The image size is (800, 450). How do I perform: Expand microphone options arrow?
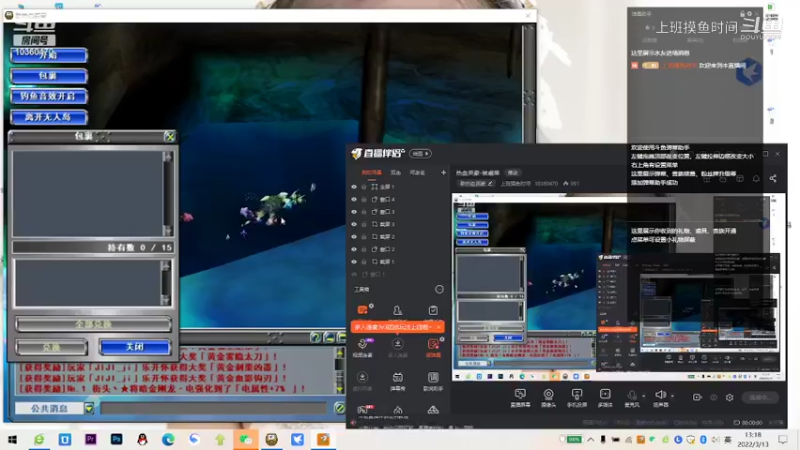(x=643, y=395)
